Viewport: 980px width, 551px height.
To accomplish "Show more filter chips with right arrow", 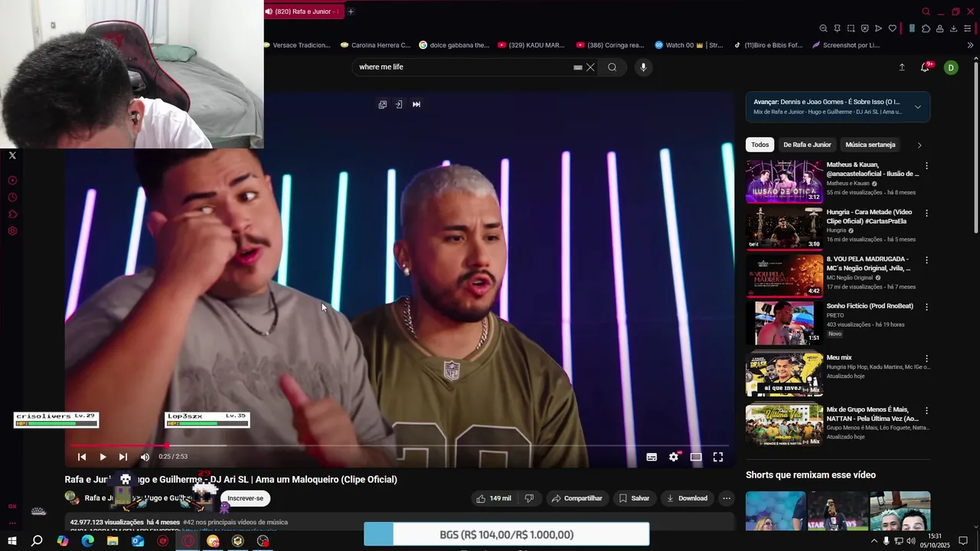I will [920, 145].
